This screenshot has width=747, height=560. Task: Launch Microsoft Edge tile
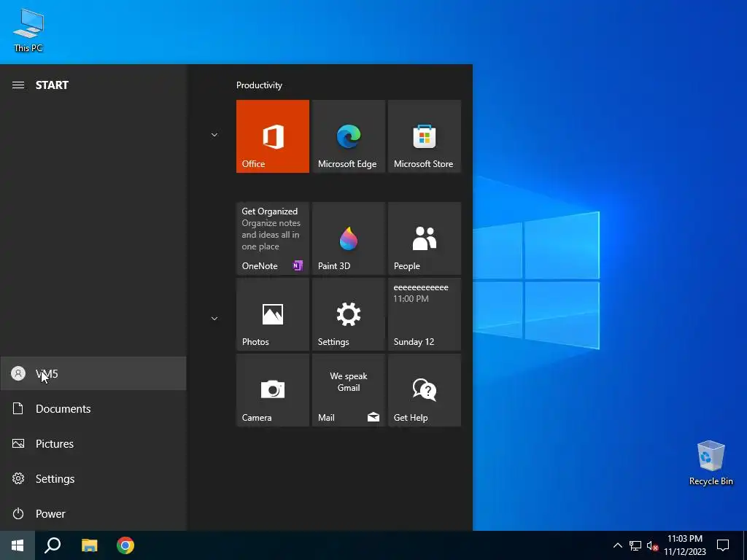click(348, 136)
